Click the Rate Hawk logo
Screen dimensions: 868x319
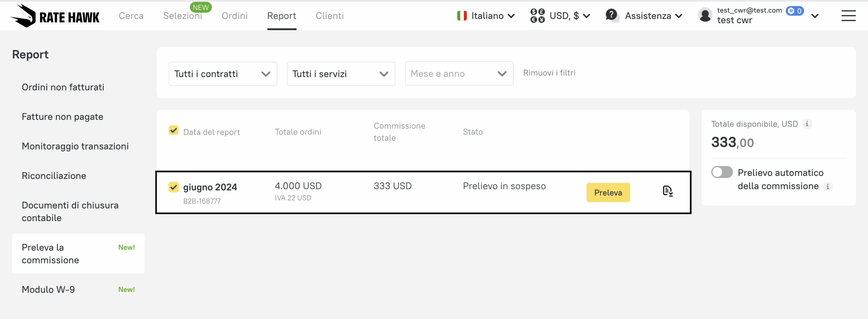(55, 16)
